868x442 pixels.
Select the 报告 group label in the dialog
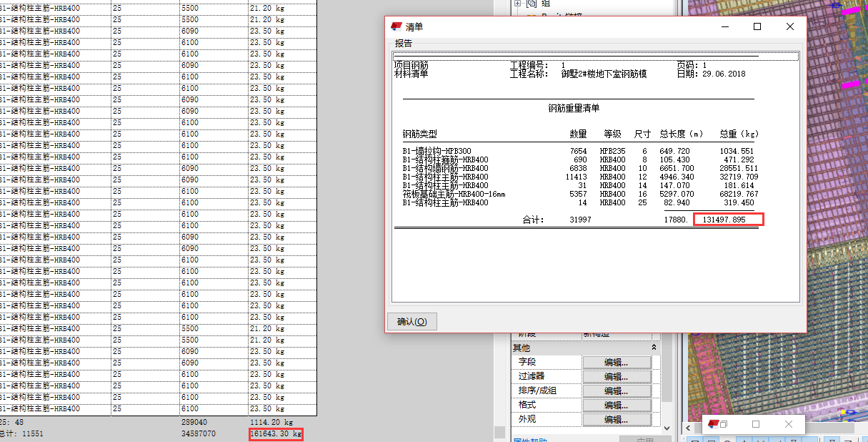[x=404, y=43]
